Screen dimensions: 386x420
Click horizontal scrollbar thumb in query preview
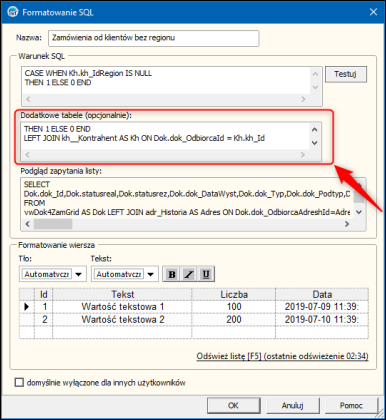point(53,224)
